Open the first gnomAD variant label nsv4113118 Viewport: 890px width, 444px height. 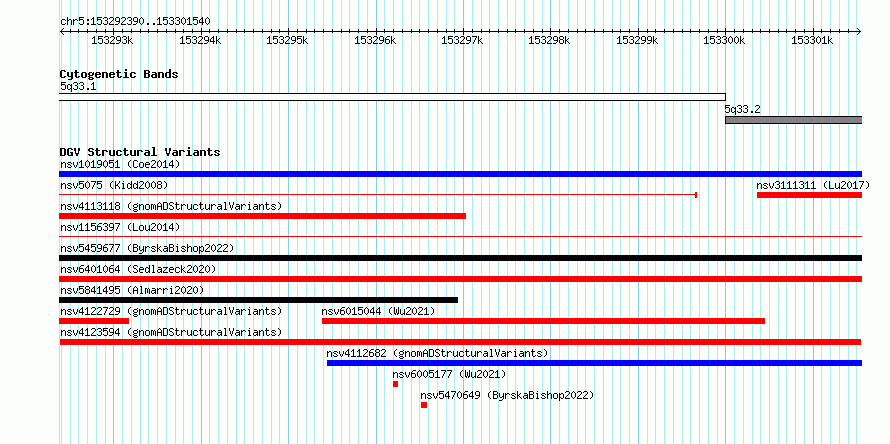[x=171, y=206]
